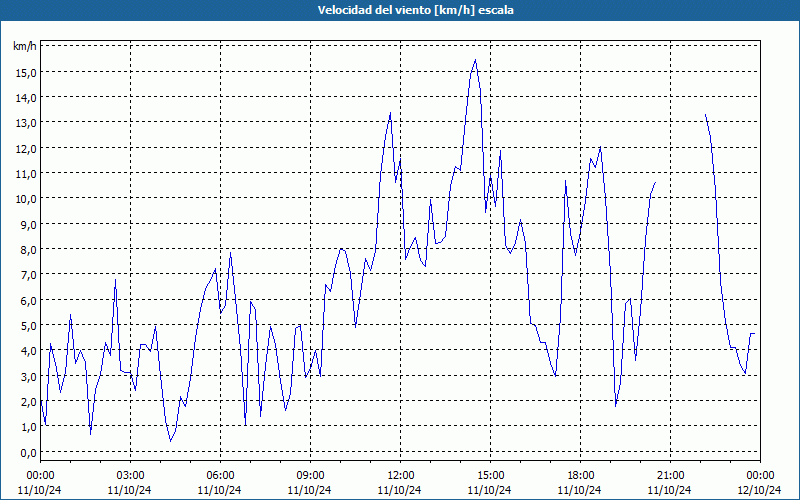This screenshot has width=800, height=500.
Task: Select the 1,0 y-axis value
Action: click(28, 427)
